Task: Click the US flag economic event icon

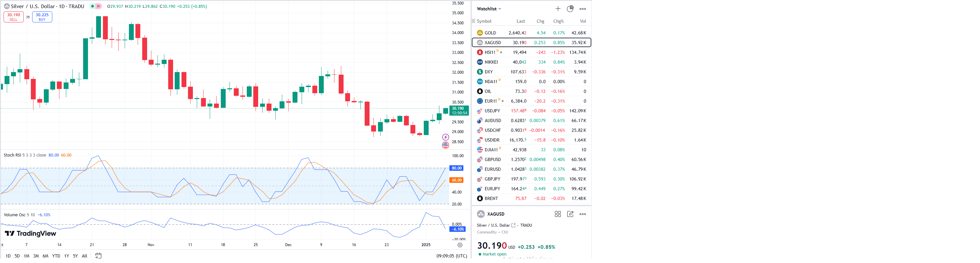Action: 446,145
